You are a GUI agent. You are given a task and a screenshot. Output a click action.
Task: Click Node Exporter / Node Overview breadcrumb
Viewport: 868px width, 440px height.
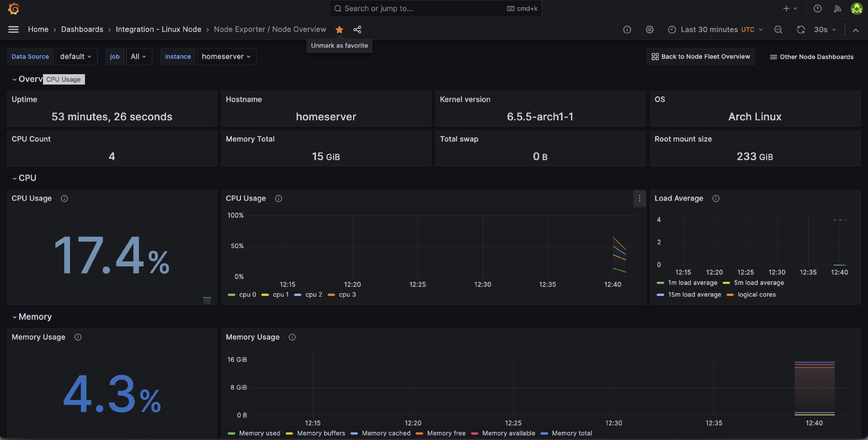tap(270, 29)
